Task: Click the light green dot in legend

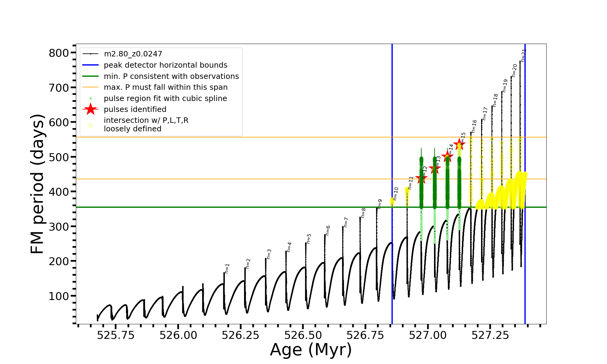Action: (x=90, y=98)
